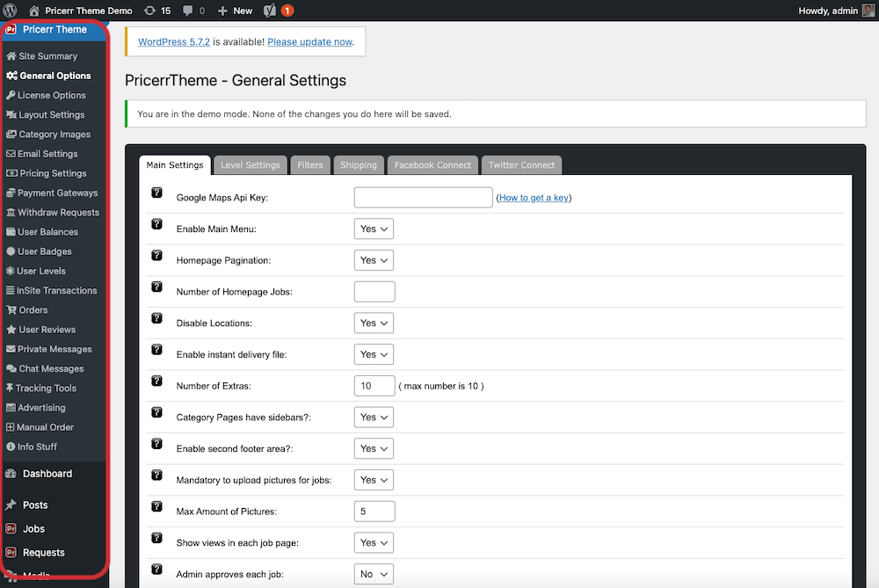
Task: Open the Enable second footer area dropdown
Action: coord(374,448)
